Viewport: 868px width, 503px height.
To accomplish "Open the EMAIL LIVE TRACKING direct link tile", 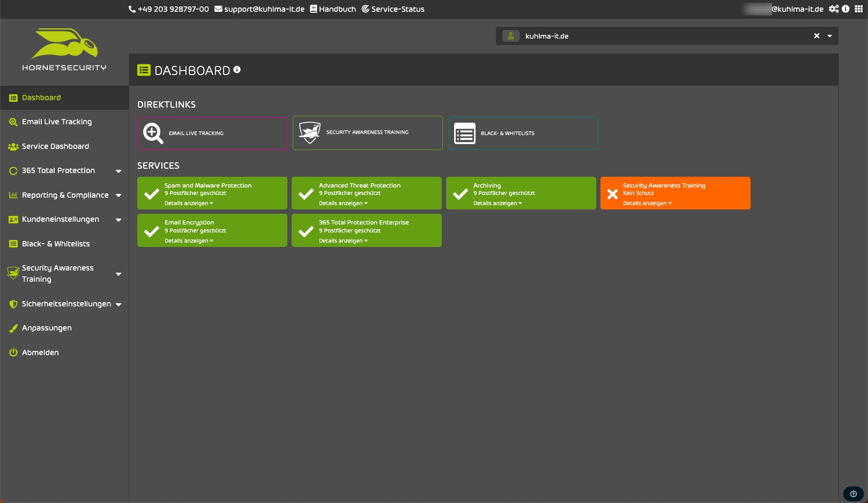I will [x=212, y=133].
